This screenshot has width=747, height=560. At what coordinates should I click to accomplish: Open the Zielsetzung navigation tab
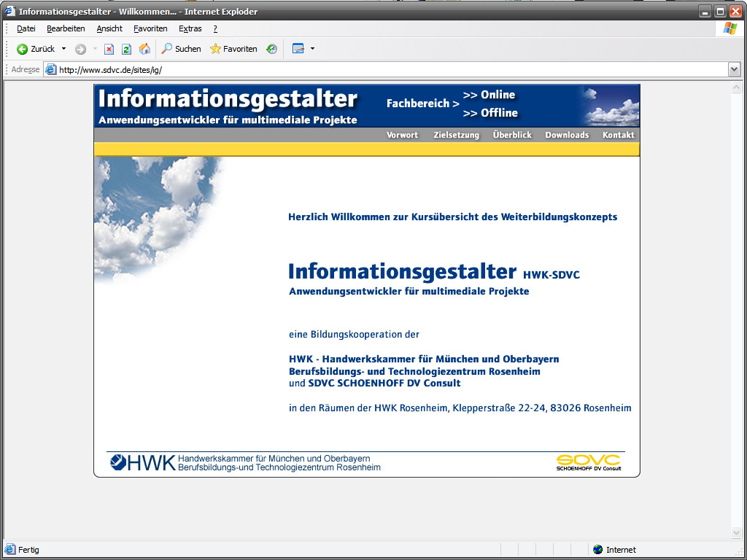pyautogui.click(x=457, y=135)
